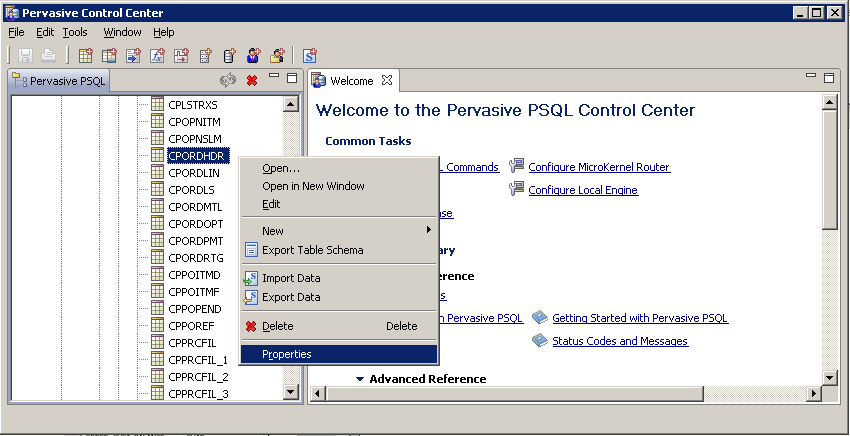This screenshot has width=850, height=436.
Task: Select Open in New Window
Action: coord(339,186)
